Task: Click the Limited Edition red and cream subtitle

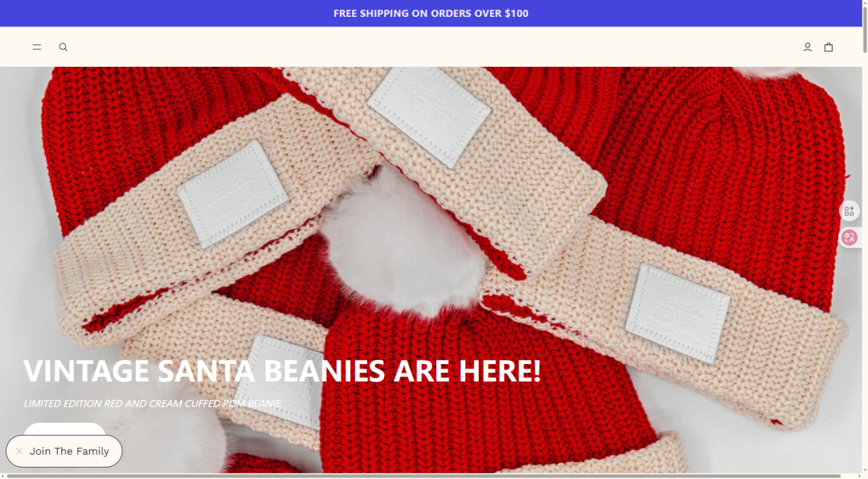Action: point(152,403)
